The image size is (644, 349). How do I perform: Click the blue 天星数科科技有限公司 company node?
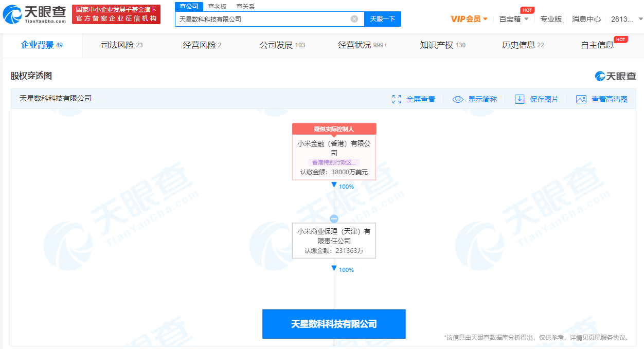(x=334, y=324)
